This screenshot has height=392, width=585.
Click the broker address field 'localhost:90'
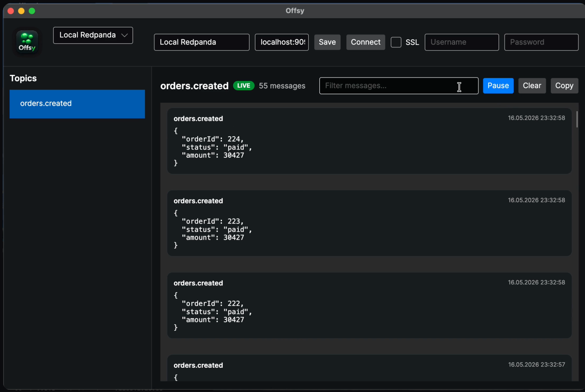tap(282, 42)
